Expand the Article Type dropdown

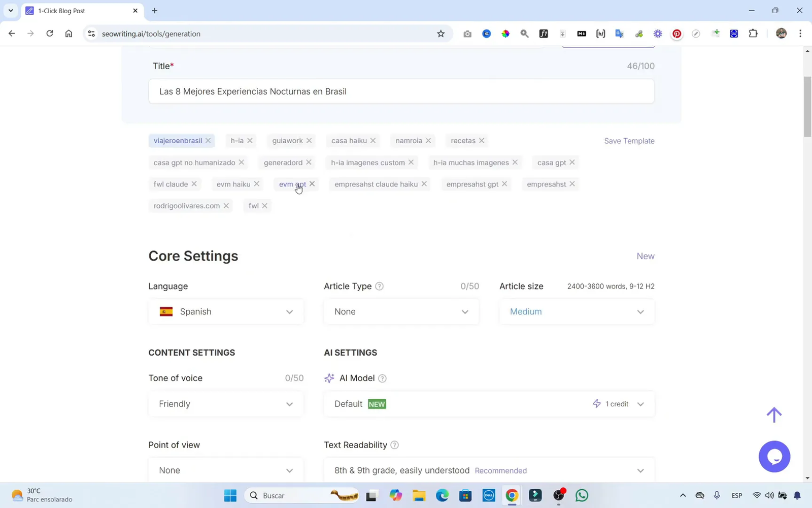point(401,311)
